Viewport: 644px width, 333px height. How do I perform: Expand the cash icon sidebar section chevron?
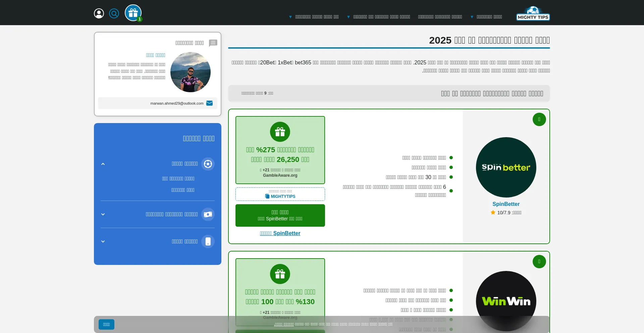103,214
